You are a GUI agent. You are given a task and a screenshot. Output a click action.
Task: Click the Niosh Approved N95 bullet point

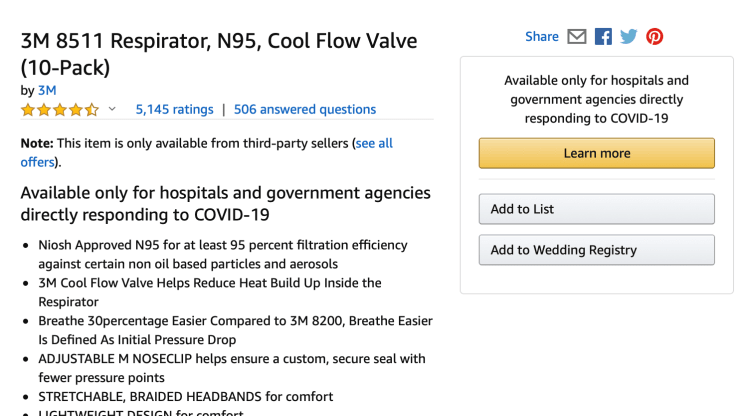click(223, 254)
